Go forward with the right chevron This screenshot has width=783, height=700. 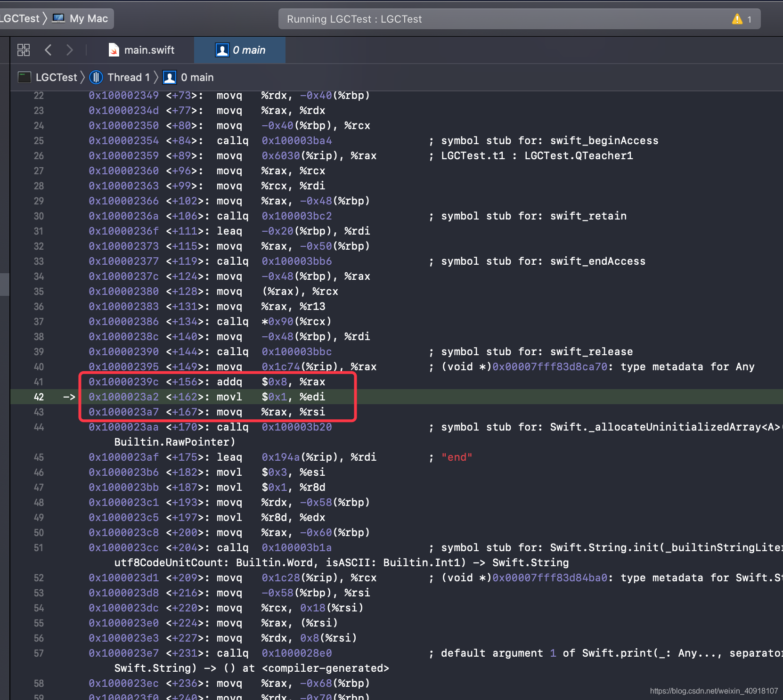pyautogui.click(x=70, y=50)
